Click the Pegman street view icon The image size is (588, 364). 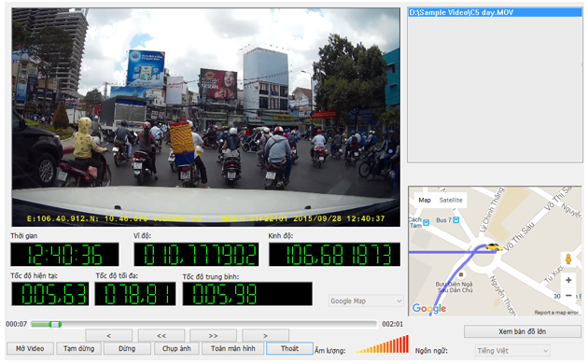pyautogui.click(x=568, y=259)
